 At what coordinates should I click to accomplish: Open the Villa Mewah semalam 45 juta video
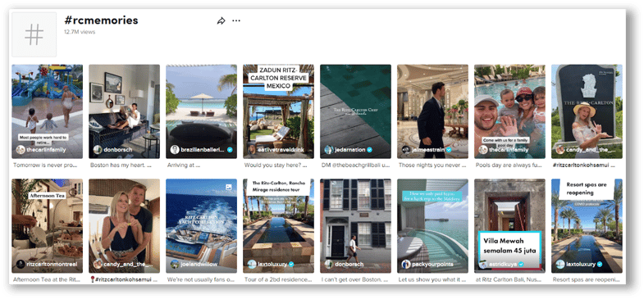click(x=509, y=225)
